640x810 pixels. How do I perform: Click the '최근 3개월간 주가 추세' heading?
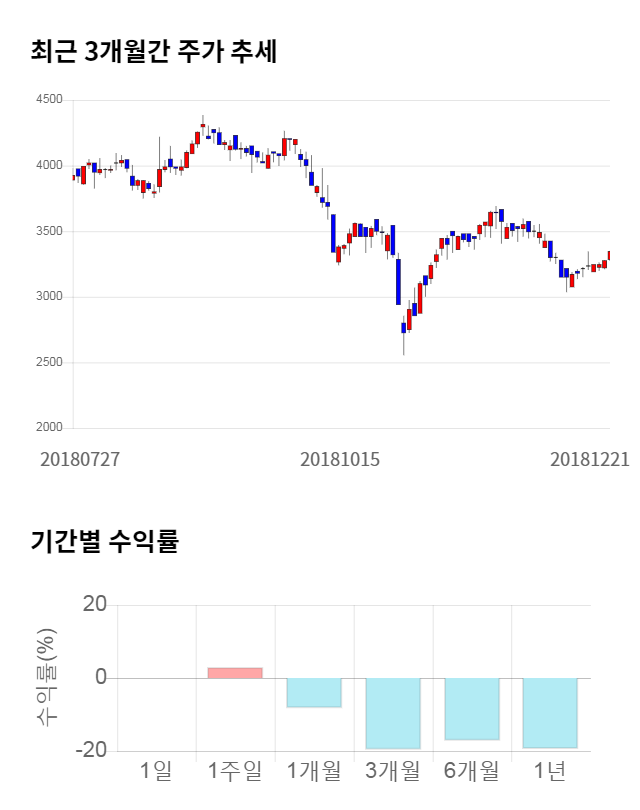tap(154, 52)
